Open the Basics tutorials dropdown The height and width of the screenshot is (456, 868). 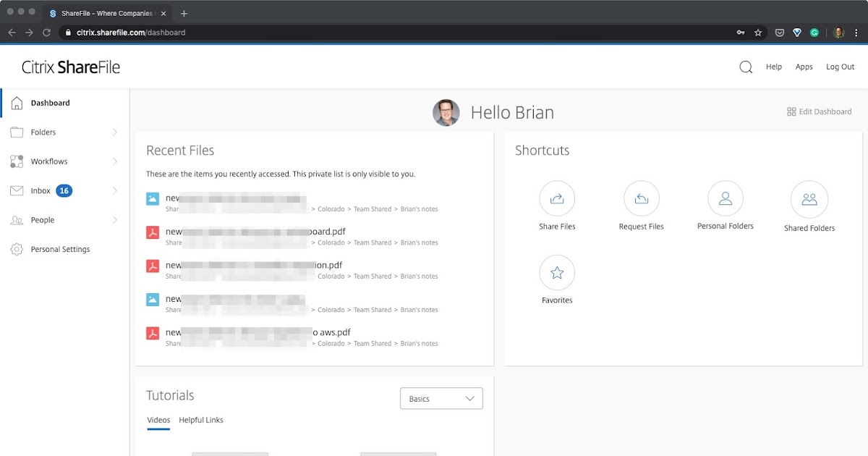point(441,398)
